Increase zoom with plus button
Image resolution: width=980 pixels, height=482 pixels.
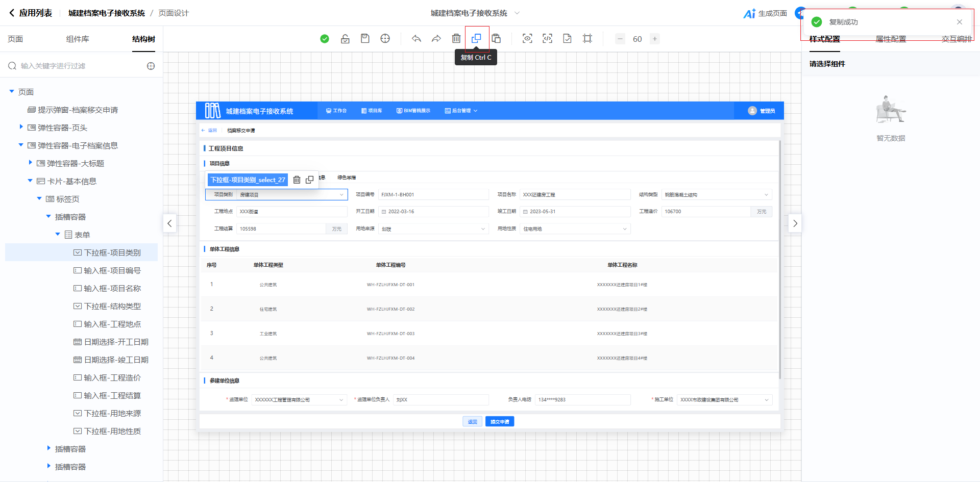pos(654,39)
